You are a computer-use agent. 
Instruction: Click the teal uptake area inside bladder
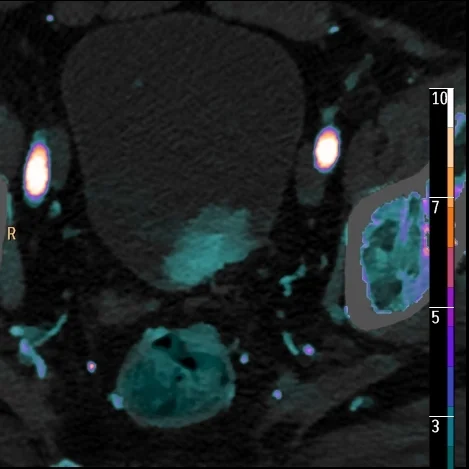click(209, 246)
